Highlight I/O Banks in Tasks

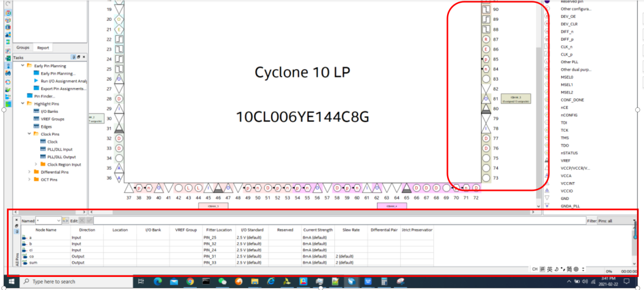click(49, 112)
